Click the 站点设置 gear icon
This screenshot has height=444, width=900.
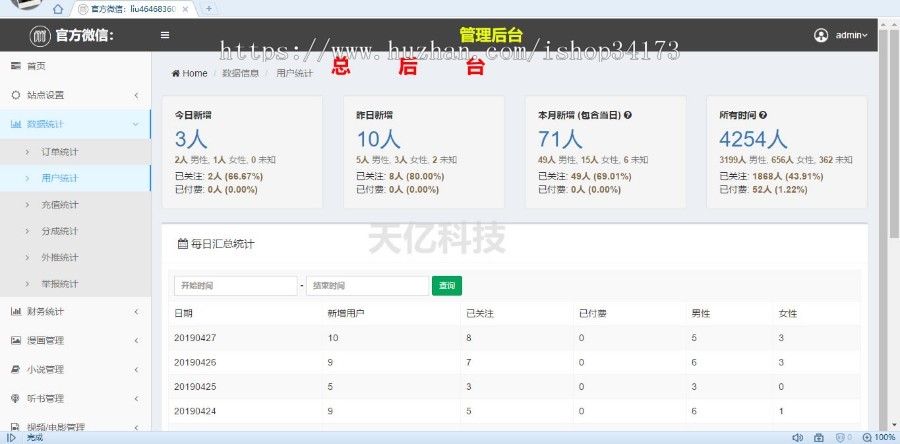pos(16,95)
